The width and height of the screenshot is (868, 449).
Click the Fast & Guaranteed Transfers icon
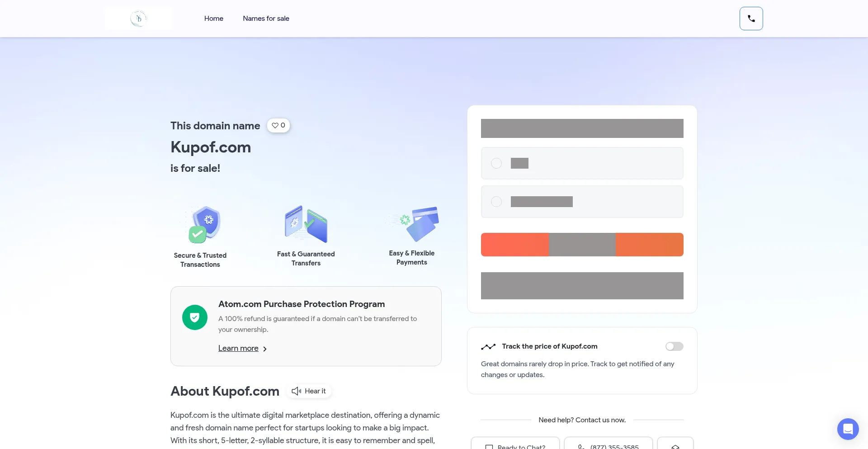[x=306, y=224]
